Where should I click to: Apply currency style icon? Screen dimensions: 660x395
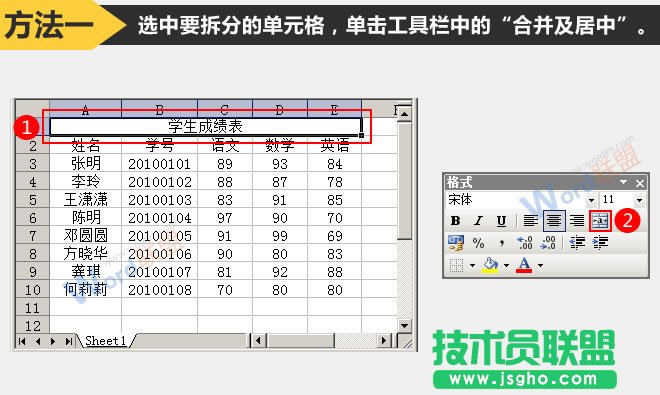click(456, 243)
